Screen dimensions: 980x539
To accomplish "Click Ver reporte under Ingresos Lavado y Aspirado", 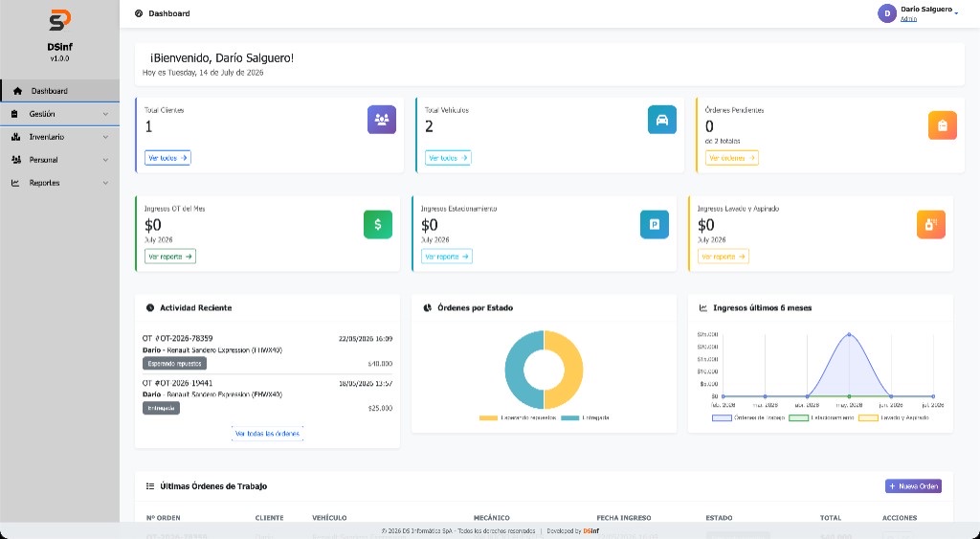I will [x=724, y=257].
